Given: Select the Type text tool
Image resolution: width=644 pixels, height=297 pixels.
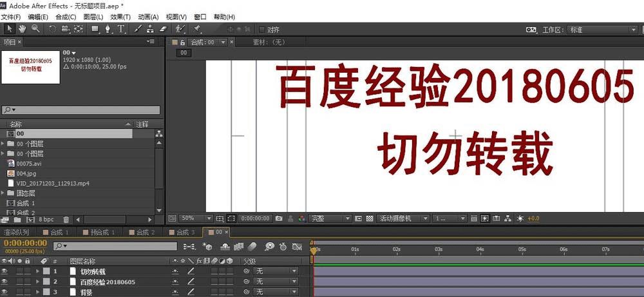Looking at the screenshot, I should (x=121, y=29).
